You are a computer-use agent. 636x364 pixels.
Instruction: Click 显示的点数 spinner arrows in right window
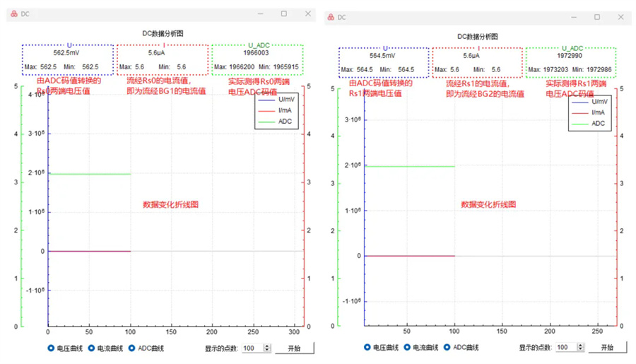[x=580, y=347]
